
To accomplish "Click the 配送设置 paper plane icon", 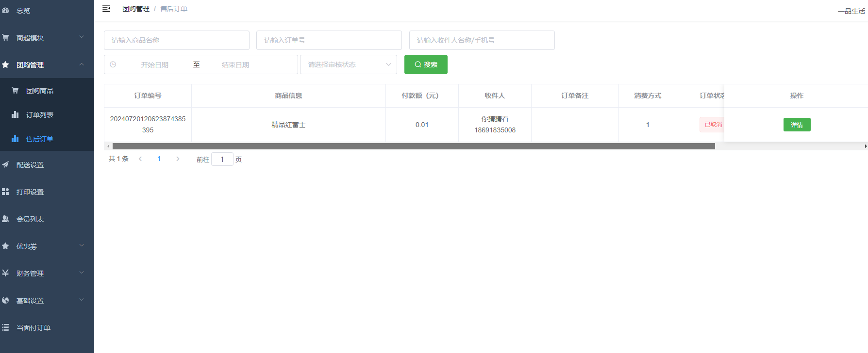I will [5, 164].
